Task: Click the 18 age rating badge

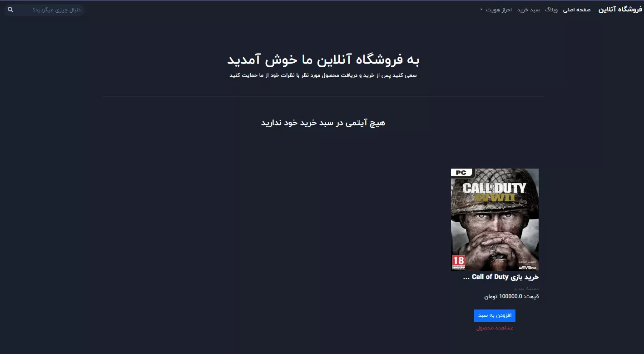Action: click(x=459, y=262)
